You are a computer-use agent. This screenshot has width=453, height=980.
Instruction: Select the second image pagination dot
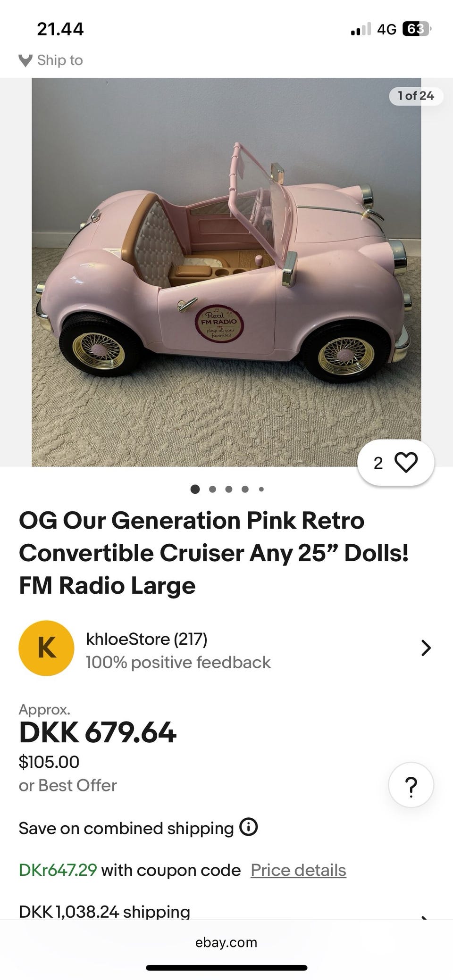[x=212, y=489]
